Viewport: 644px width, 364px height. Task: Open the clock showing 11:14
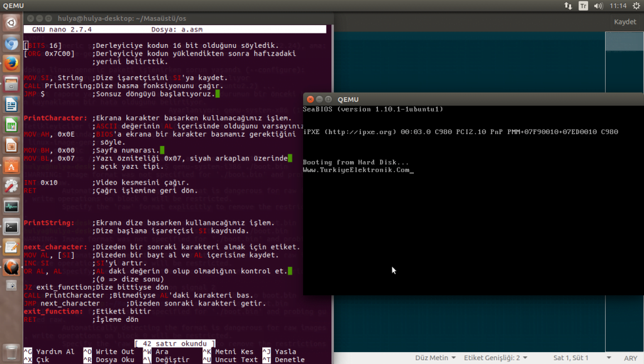click(618, 6)
